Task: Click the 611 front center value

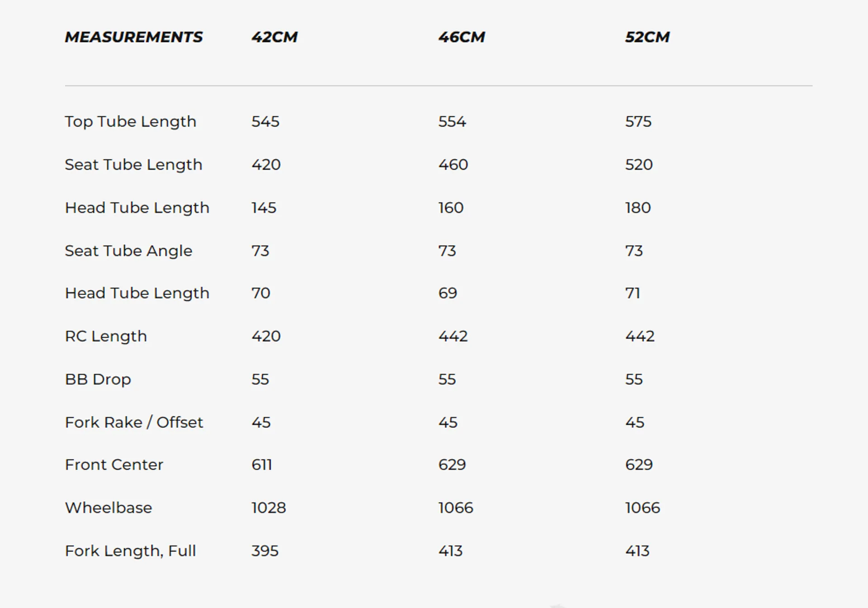Action: [x=262, y=465]
